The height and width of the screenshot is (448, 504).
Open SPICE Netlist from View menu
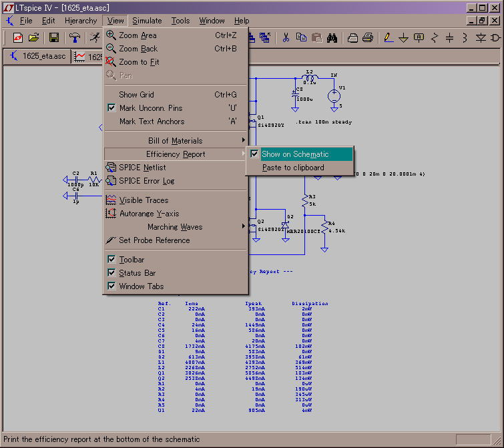pos(176,168)
